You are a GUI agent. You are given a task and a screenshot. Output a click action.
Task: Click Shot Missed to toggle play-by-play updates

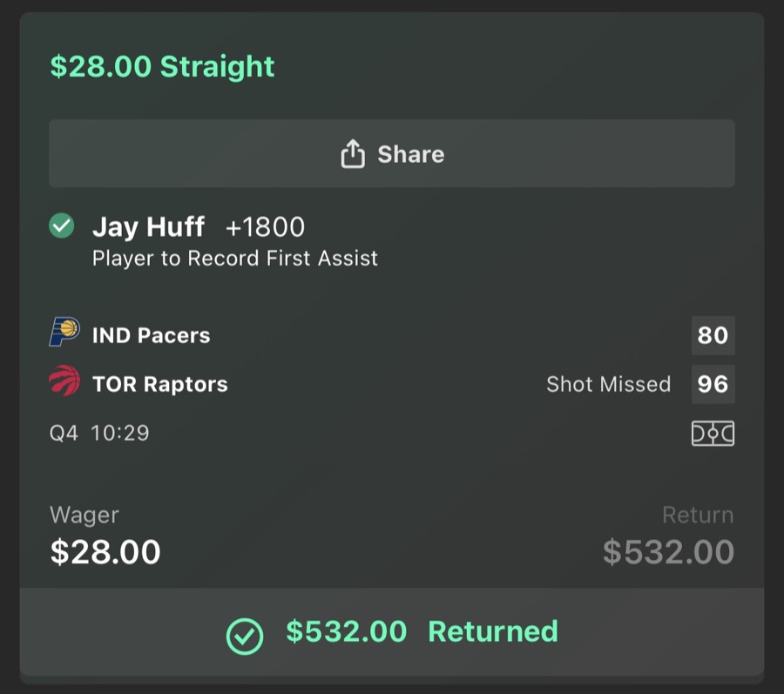tap(608, 384)
